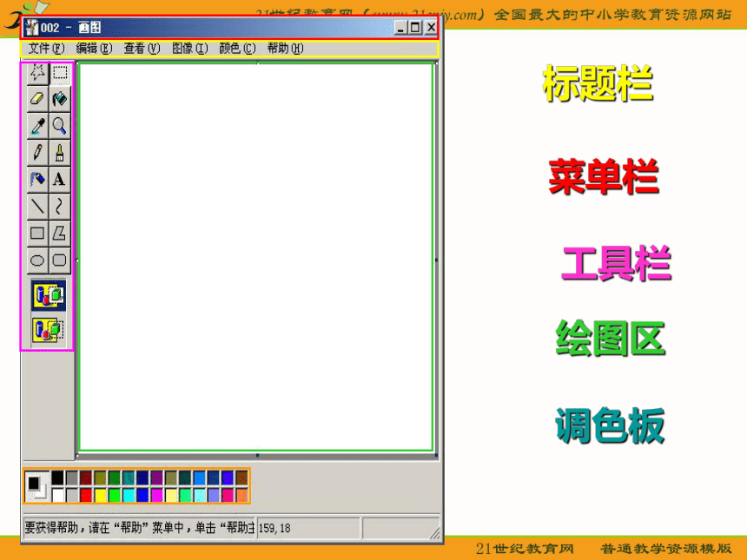Choose the Eraser tool
This screenshot has width=747, height=560.
click(x=37, y=99)
